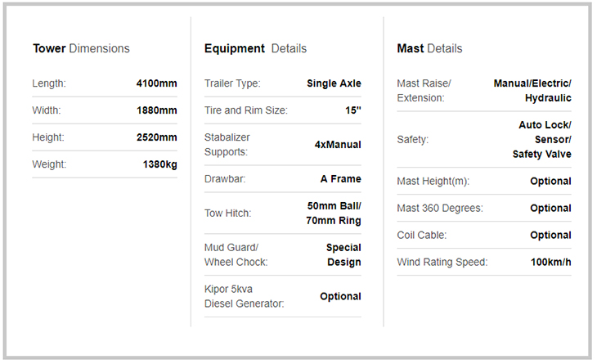597x364 pixels.
Task: Click the Tower Dimensions heading
Action: [x=81, y=48]
